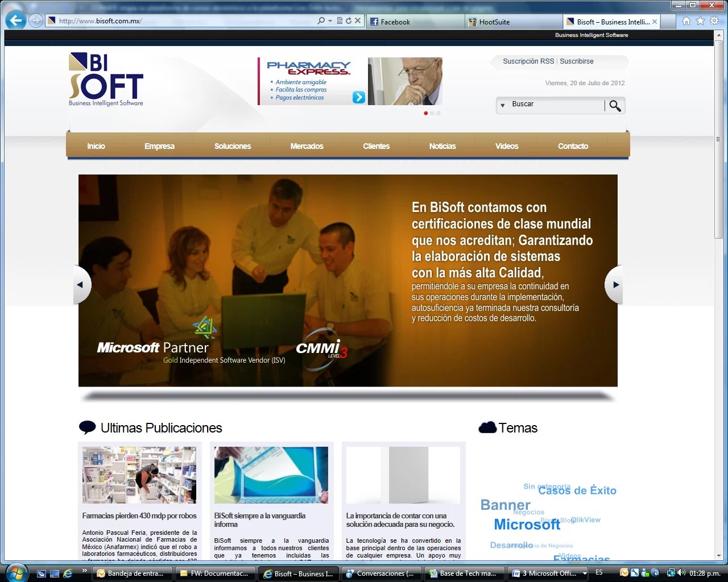The image size is (728, 582).
Task: Click the compatibility view icon in address bar
Action: (x=340, y=20)
